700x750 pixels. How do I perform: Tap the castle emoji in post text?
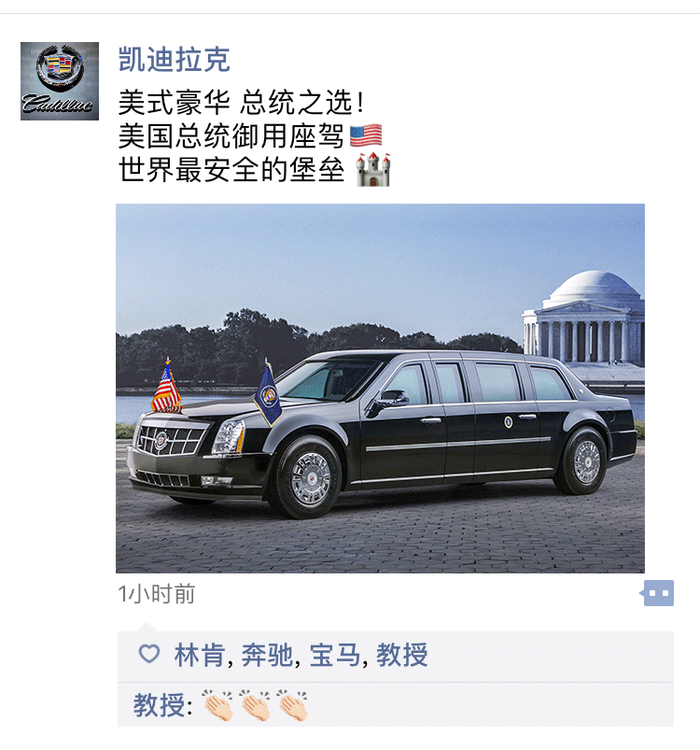[373, 169]
